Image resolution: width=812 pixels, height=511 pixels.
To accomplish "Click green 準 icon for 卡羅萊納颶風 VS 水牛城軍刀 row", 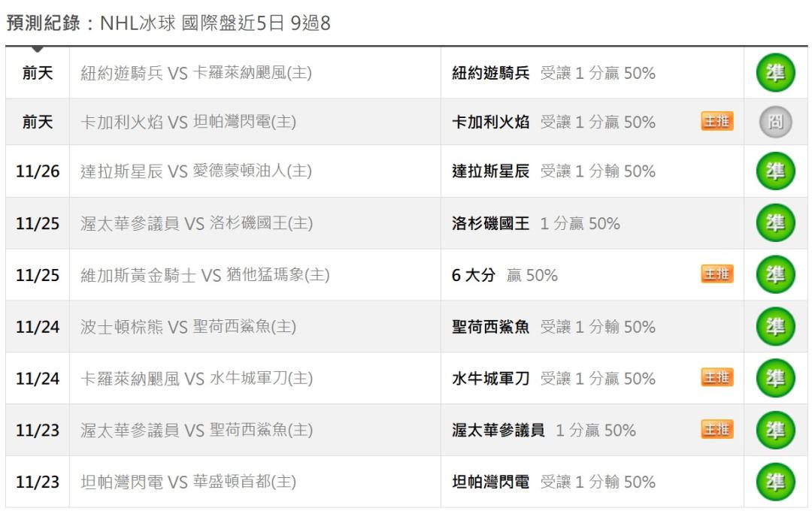I will (x=775, y=379).
